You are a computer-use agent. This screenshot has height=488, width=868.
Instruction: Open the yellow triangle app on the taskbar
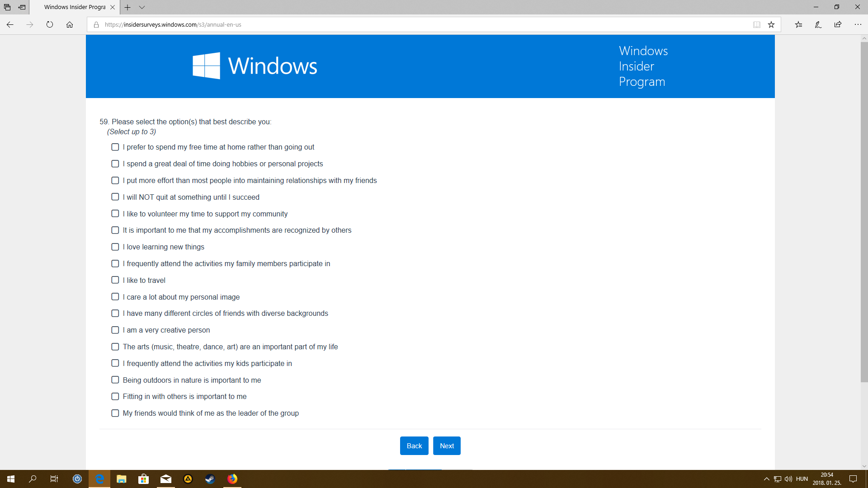(x=188, y=479)
